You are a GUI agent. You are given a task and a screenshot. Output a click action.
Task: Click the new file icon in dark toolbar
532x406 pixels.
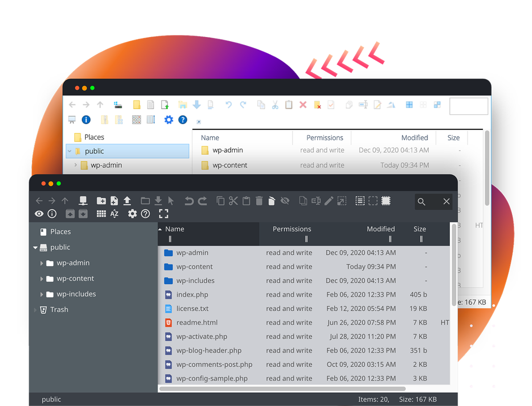tap(114, 200)
